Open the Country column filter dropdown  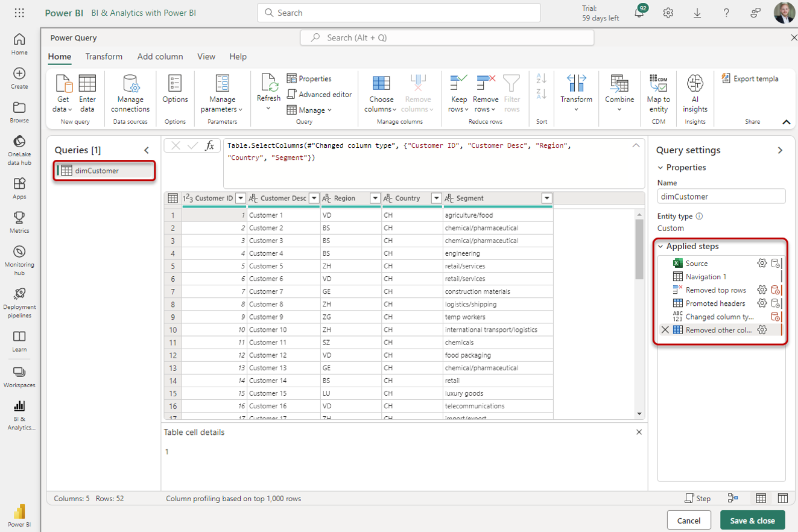437,198
